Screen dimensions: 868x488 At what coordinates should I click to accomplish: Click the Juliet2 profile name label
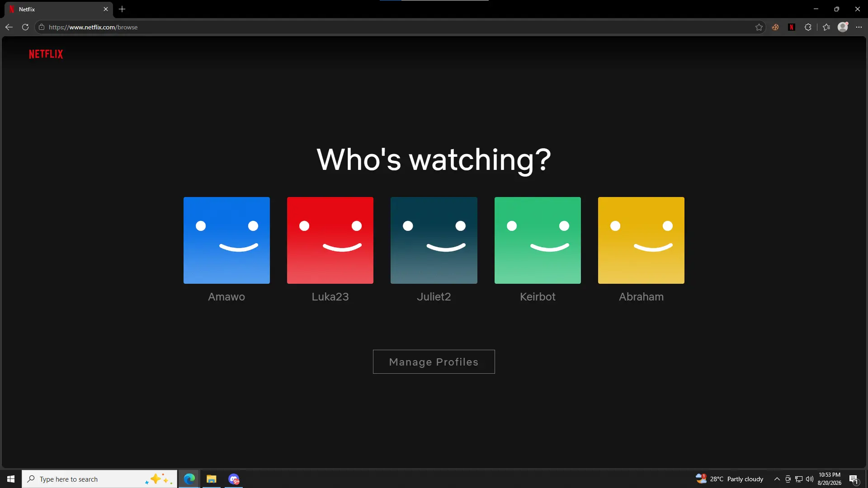(x=434, y=297)
